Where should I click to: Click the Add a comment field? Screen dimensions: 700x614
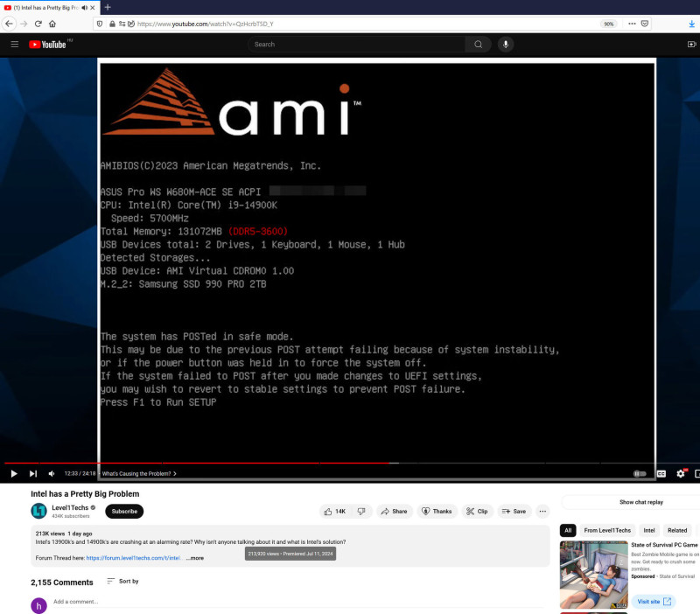[298, 602]
